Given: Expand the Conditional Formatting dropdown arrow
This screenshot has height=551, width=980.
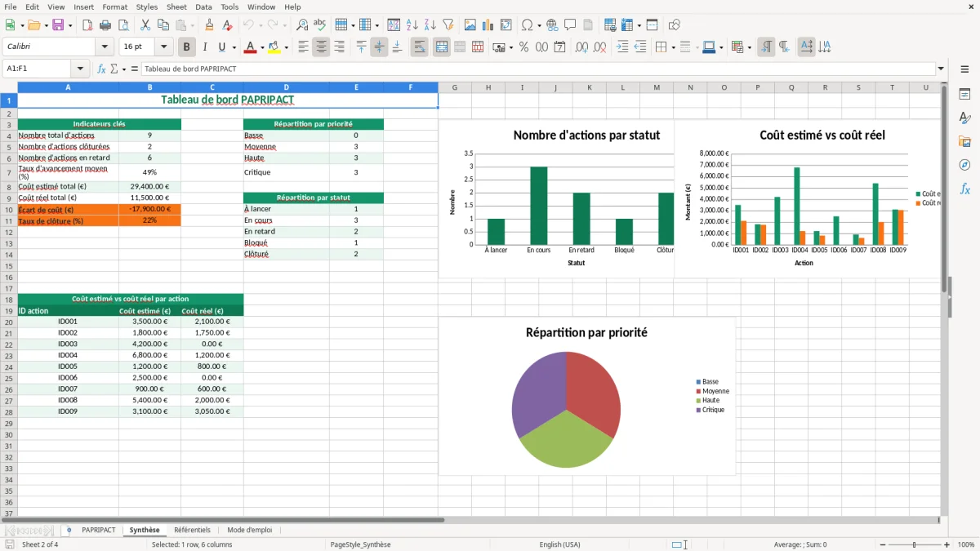Looking at the screenshot, I should (x=749, y=47).
